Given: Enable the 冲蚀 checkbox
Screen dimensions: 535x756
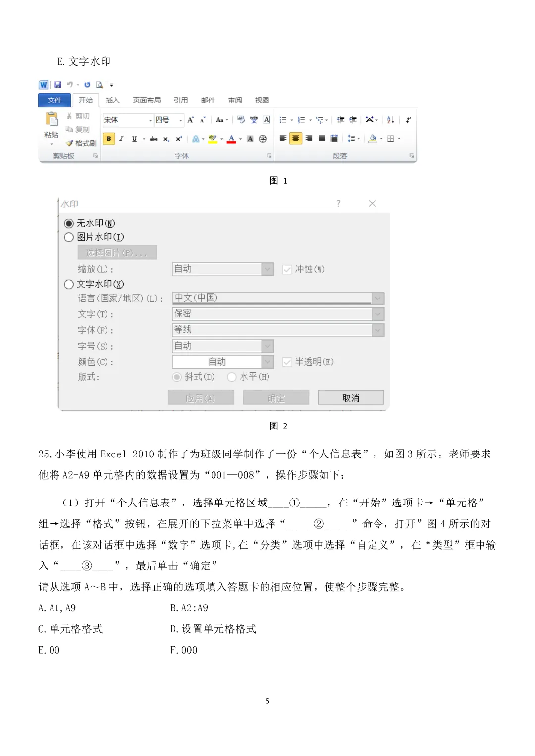Looking at the screenshot, I should tap(286, 269).
